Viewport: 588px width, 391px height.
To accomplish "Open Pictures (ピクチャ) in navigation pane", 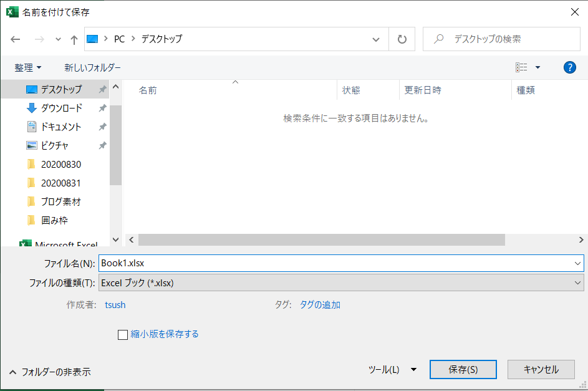I will pos(54,145).
